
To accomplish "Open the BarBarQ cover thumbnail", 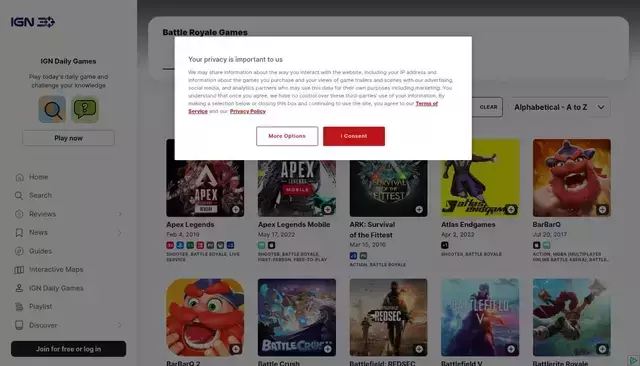I will tap(571, 178).
